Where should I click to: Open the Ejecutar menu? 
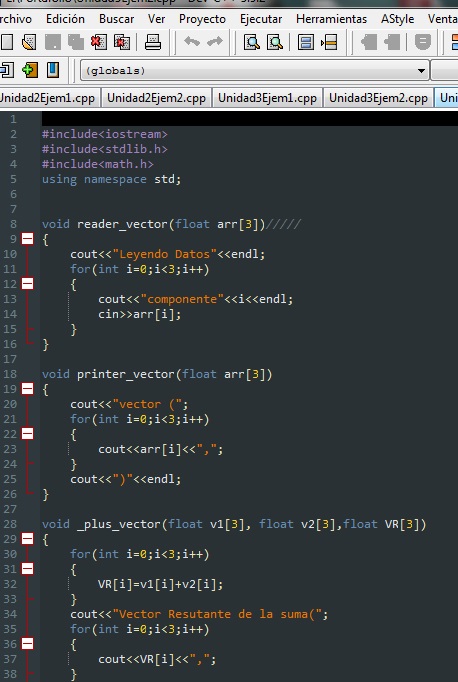pyautogui.click(x=261, y=19)
